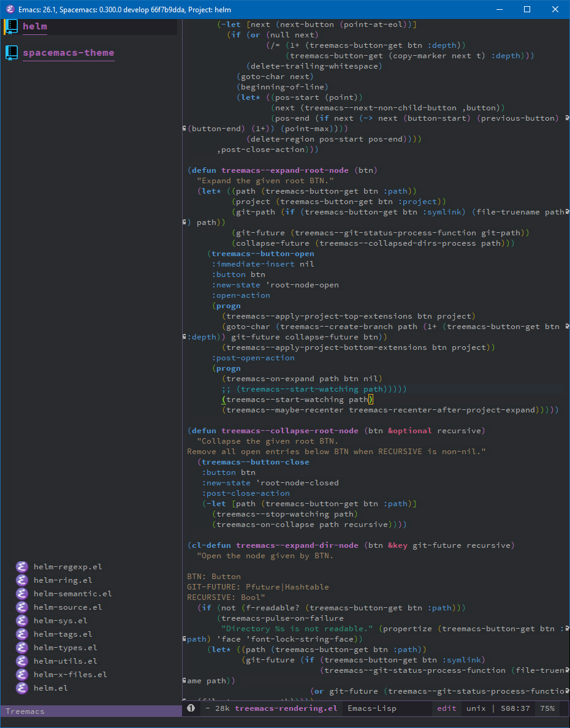The image size is (570, 728).
Task: Click treemacs-pulse-on-failure call
Action: (x=283, y=618)
